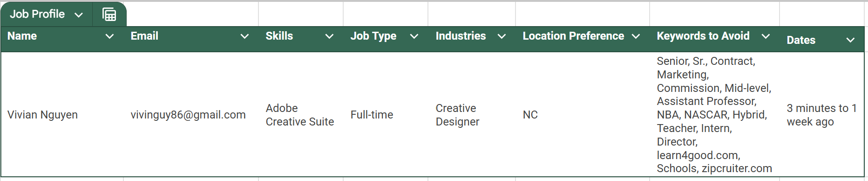The width and height of the screenshot is (868, 181).
Task: Select the Full-time job type cell
Action: [x=372, y=115]
